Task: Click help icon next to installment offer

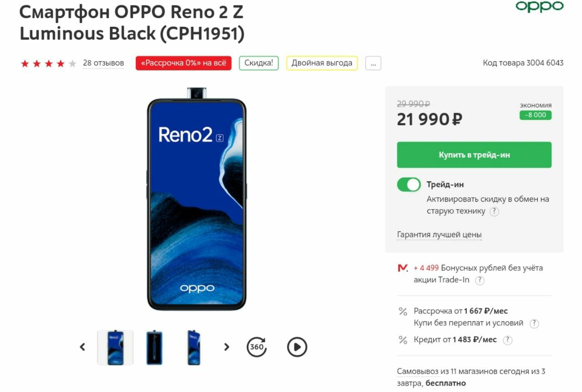Action: tap(535, 323)
